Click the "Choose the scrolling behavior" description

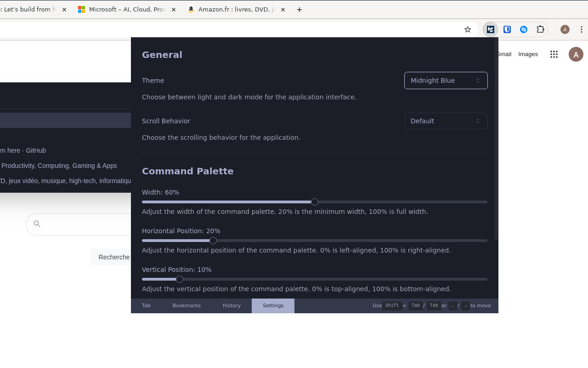coord(221,138)
